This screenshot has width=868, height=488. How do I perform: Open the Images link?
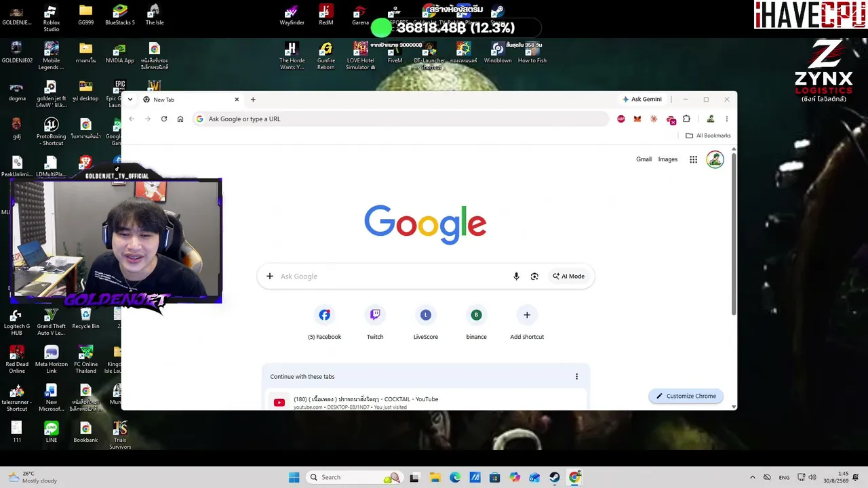click(x=668, y=160)
